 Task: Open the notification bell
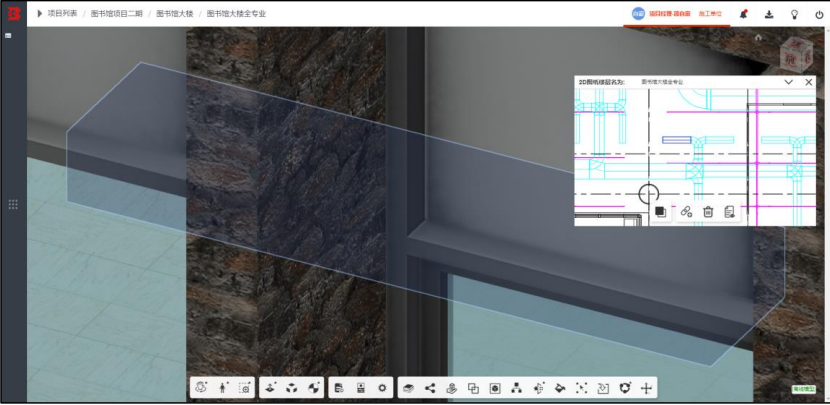(x=744, y=14)
